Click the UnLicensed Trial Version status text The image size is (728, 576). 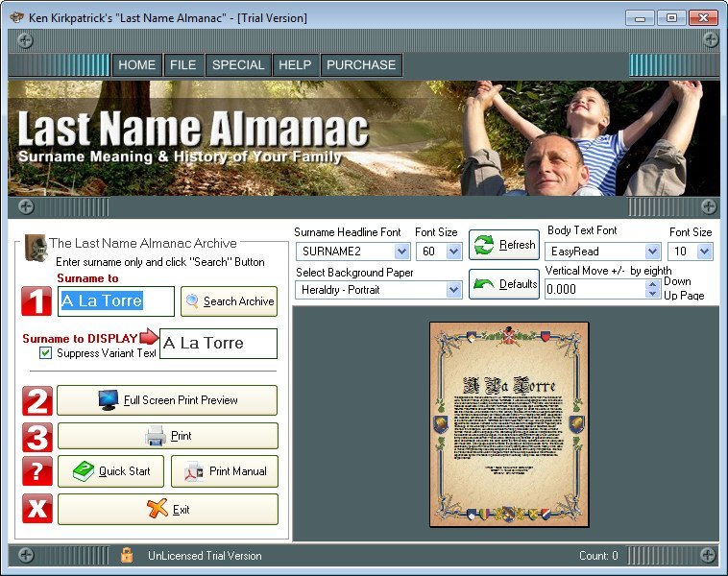coord(205,556)
